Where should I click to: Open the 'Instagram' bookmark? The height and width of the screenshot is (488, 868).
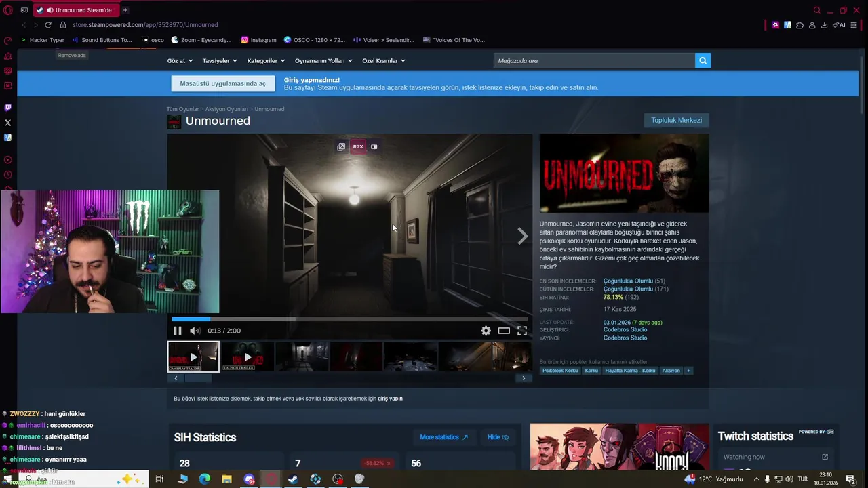[x=258, y=40]
